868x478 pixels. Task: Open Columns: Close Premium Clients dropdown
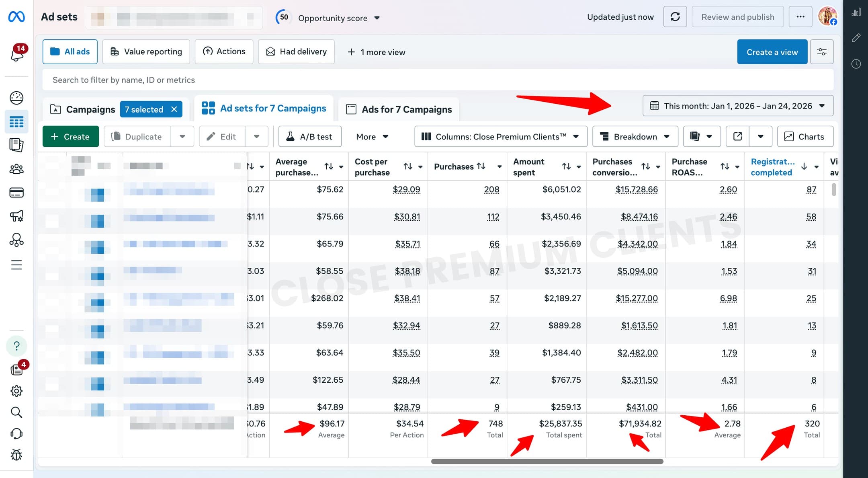[501, 137]
